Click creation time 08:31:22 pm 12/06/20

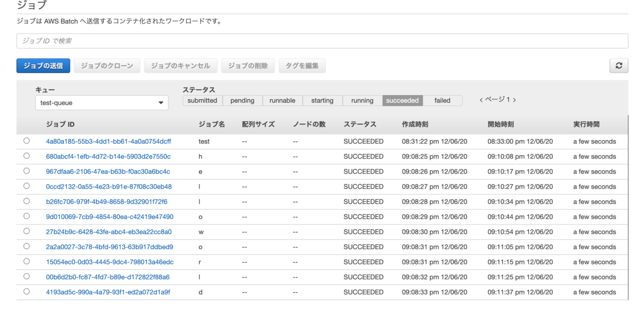(435, 141)
